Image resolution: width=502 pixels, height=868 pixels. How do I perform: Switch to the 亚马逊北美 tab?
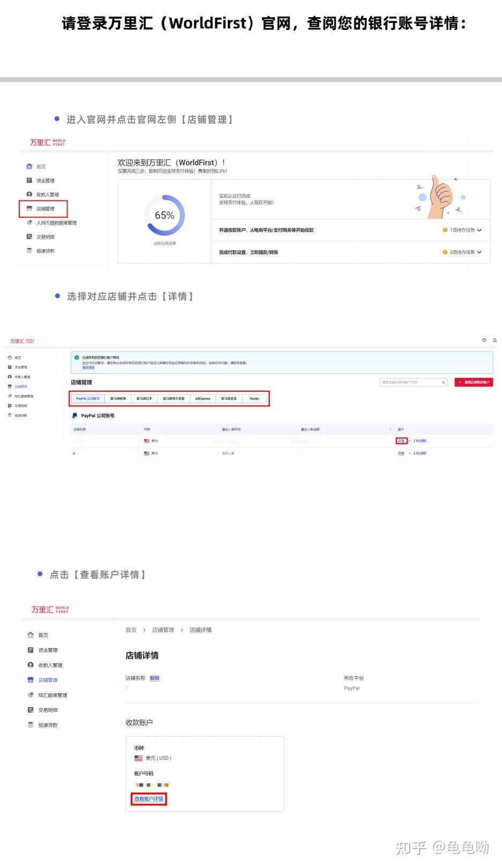(229, 399)
